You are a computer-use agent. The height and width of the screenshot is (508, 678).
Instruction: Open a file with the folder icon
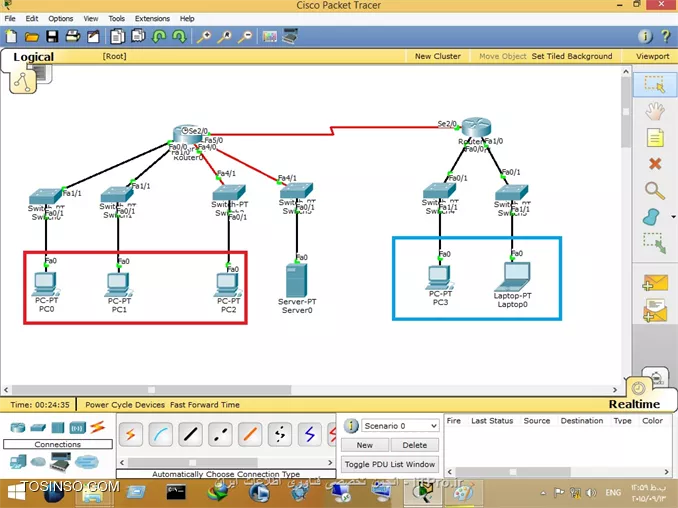pyautogui.click(x=32, y=37)
